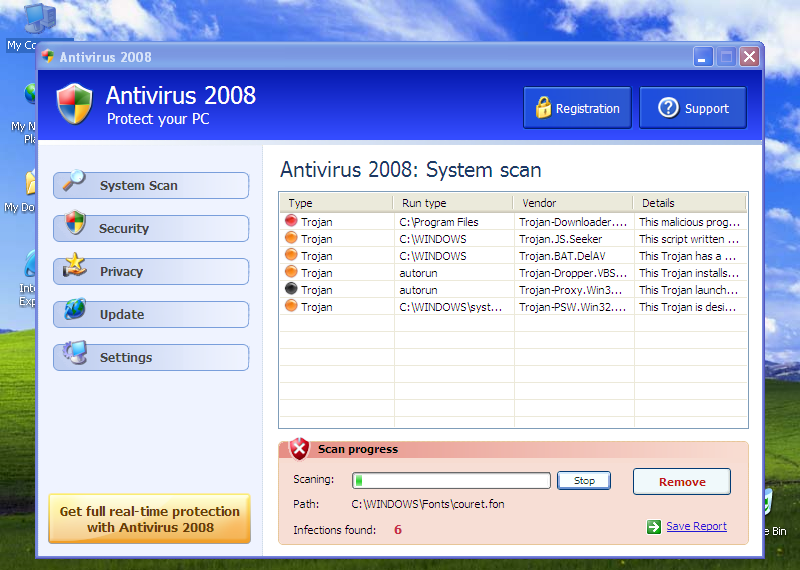This screenshot has height=570, width=800.
Task: Click the scan path 'C:\WINDOWS\Fonts\couret.fon'
Action: (428, 504)
